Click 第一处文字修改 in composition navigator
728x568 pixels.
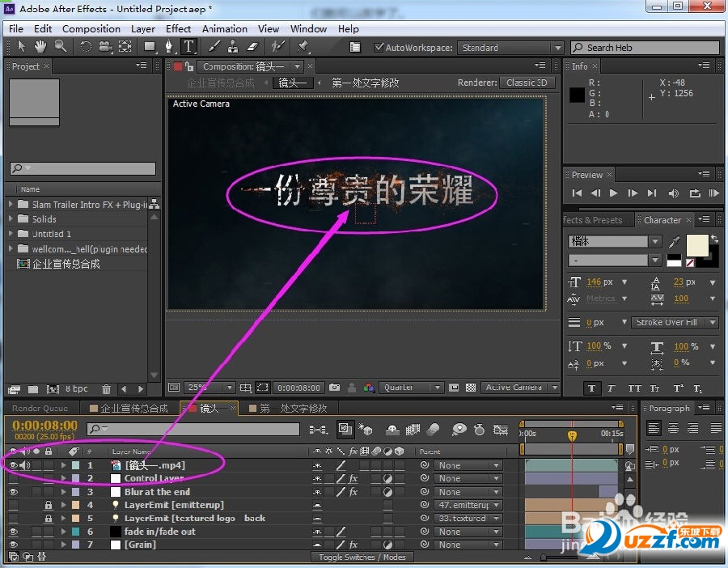pyautogui.click(x=366, y=83)
